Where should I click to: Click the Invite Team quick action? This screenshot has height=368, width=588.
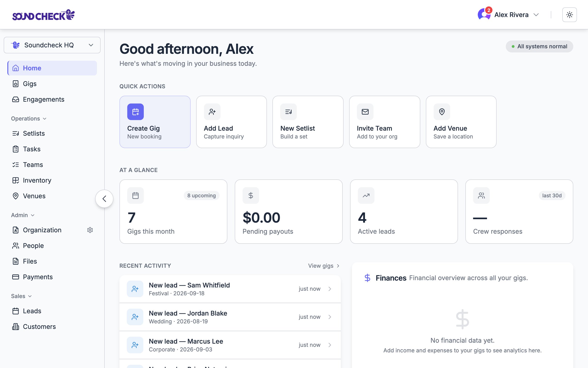tap(384, 122)
